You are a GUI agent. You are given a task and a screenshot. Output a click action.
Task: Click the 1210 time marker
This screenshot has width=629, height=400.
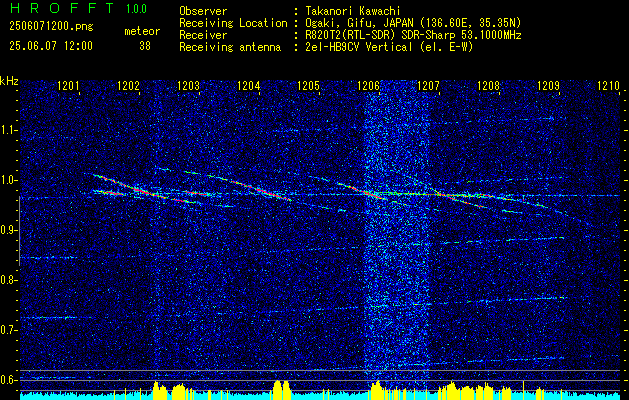(x=609, y=86)
